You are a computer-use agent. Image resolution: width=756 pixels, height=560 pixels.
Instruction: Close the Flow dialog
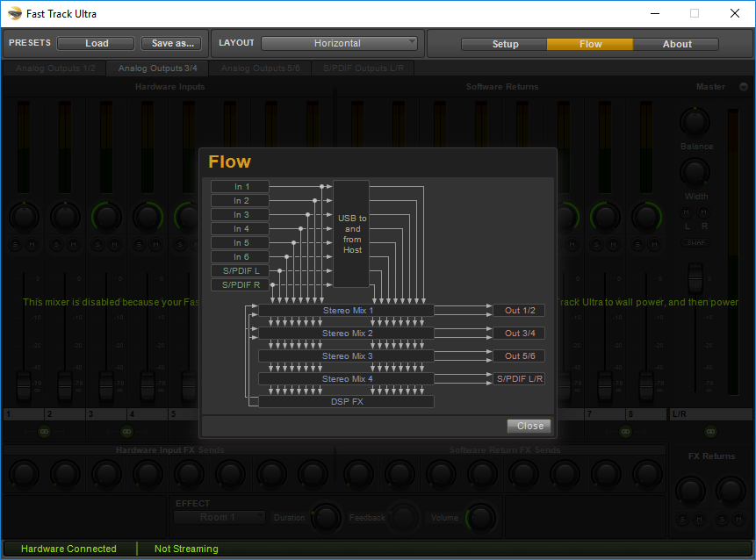[529, 426]
